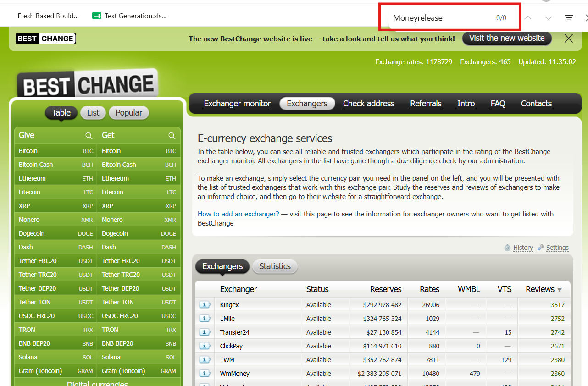Viewport: 588px width, 386px height.
Task: Click the Kingex exchanger name
Action: pos(229,305)
